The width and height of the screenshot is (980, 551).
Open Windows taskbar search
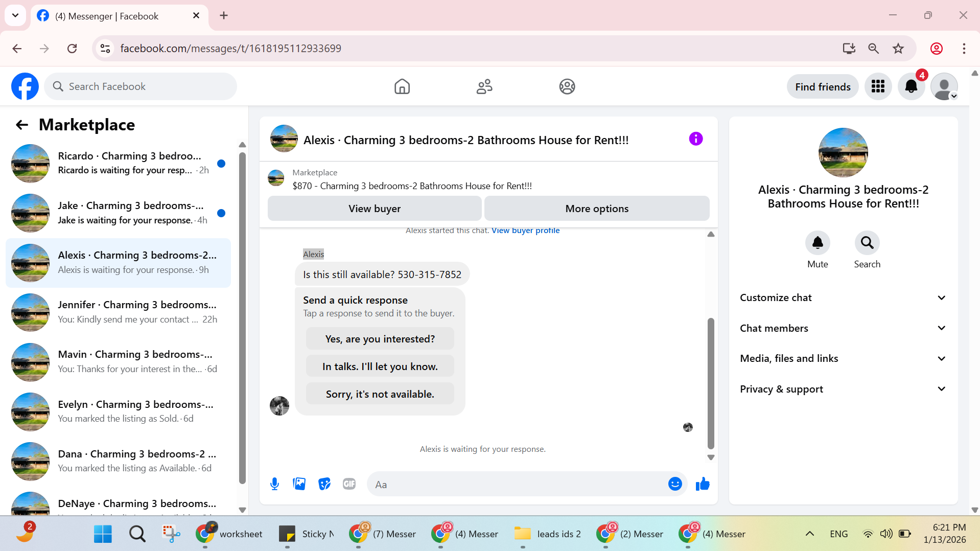point(137,534)
